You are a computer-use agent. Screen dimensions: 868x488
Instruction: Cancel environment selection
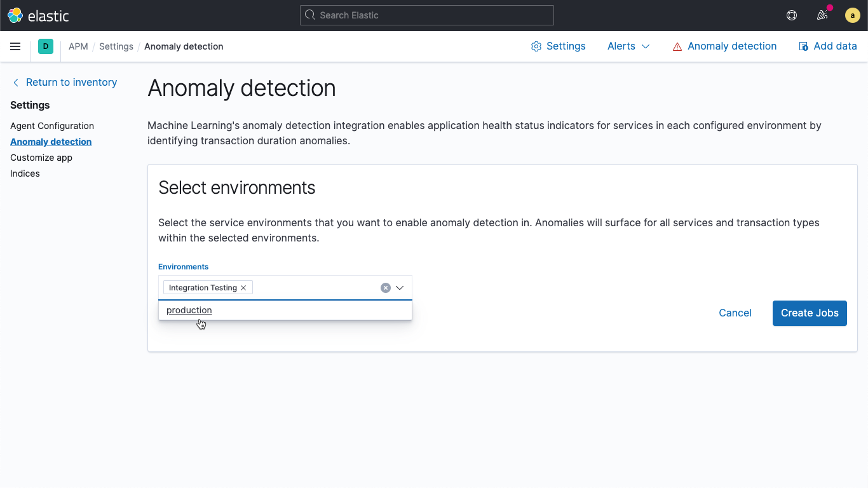pyautogui.click(x=735, y=313)
